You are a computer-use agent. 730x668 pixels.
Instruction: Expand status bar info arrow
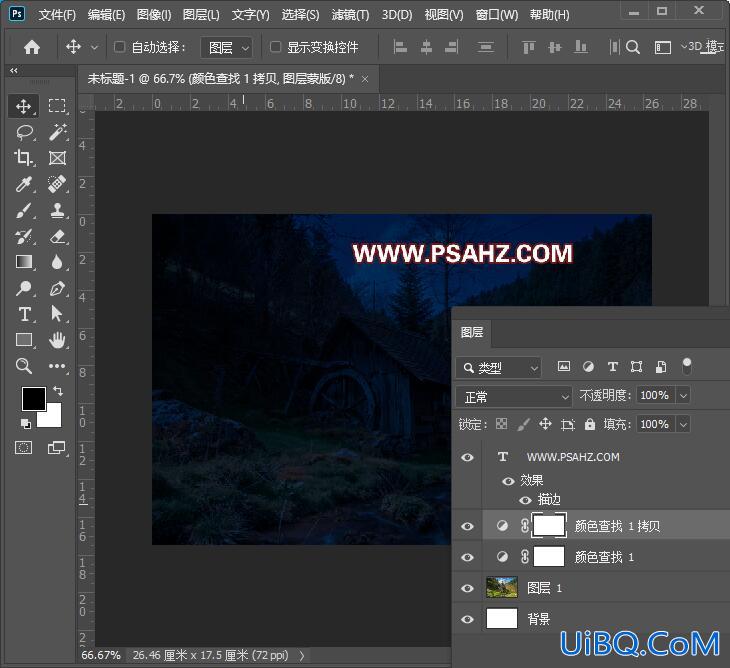click(302, 656)
